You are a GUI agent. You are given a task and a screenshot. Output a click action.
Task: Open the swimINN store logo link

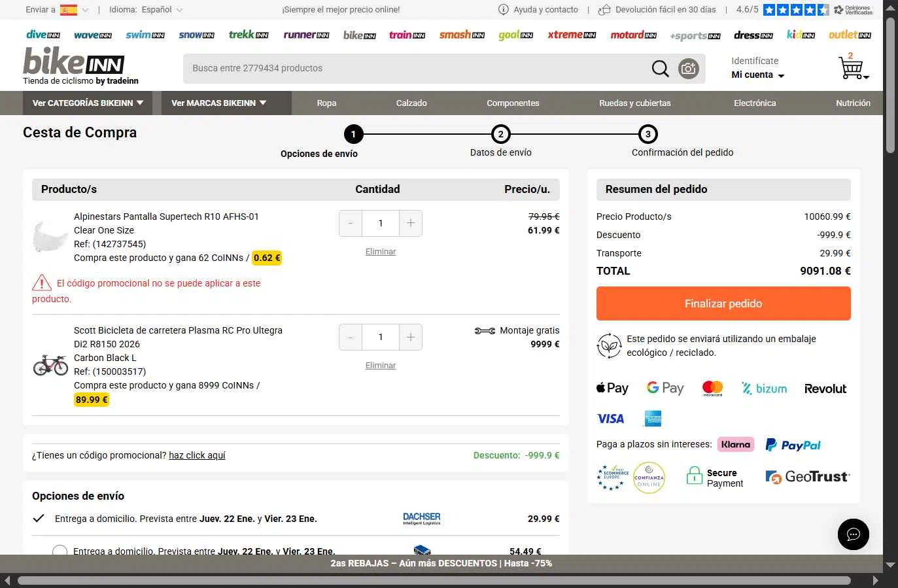[145, 35]
